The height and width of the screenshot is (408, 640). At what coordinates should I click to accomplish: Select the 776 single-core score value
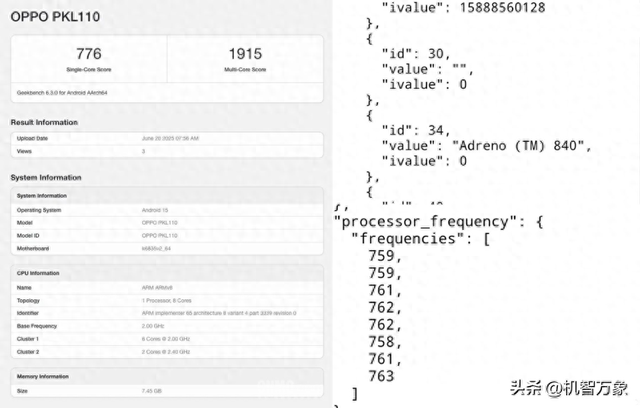pos(89,54)
